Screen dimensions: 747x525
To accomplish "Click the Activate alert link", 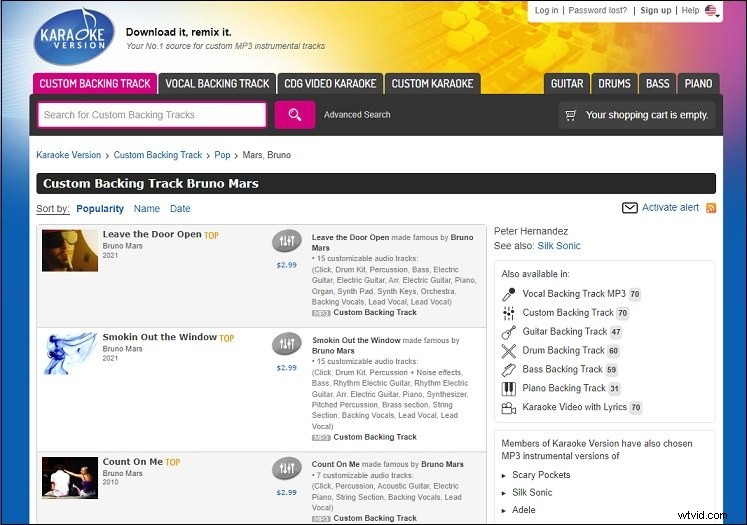I will [670, 208].
